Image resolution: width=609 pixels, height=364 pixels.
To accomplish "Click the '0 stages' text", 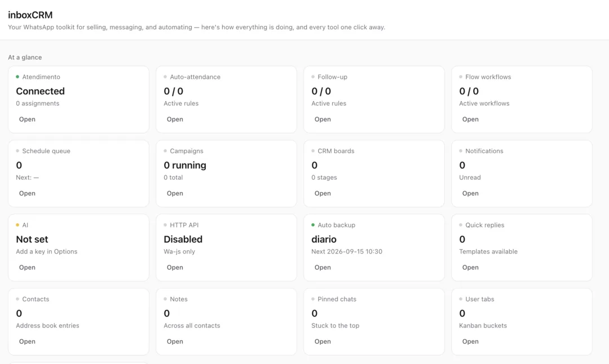I will (x=324, y=177).
